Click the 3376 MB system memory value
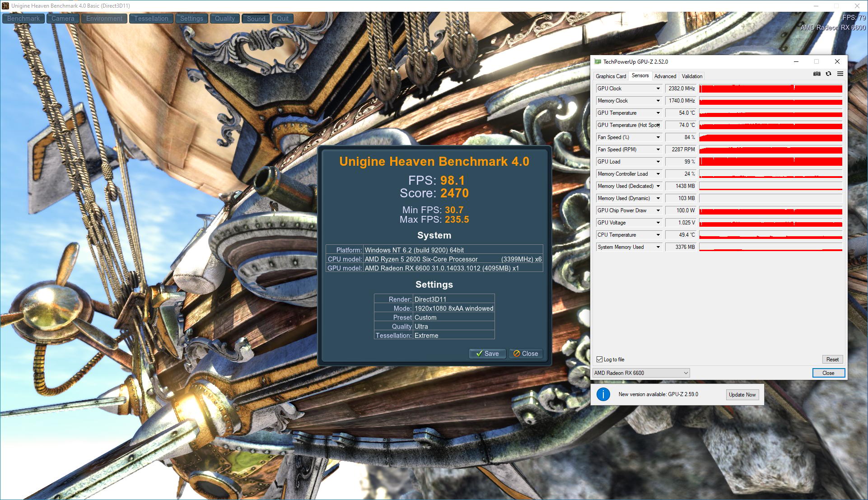The width and height of the screenshot is (868, 500). [681, 247]
